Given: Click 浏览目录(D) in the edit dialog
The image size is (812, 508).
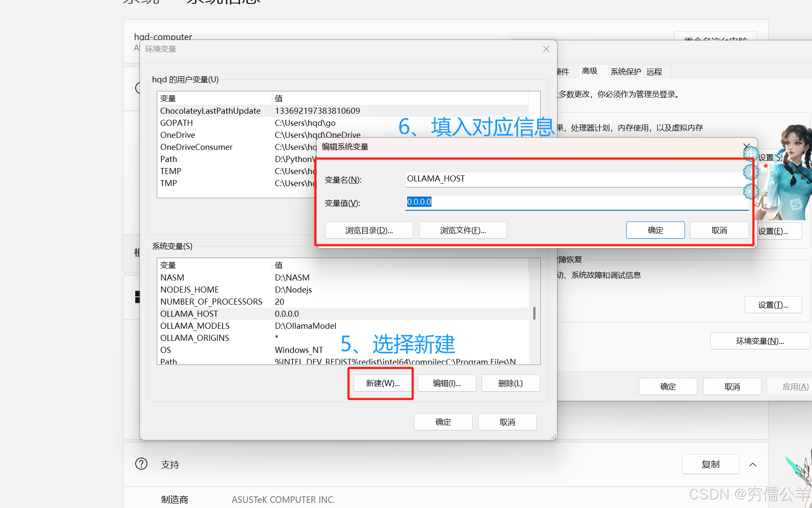Looking at the screenshot, I should (369, 230).
